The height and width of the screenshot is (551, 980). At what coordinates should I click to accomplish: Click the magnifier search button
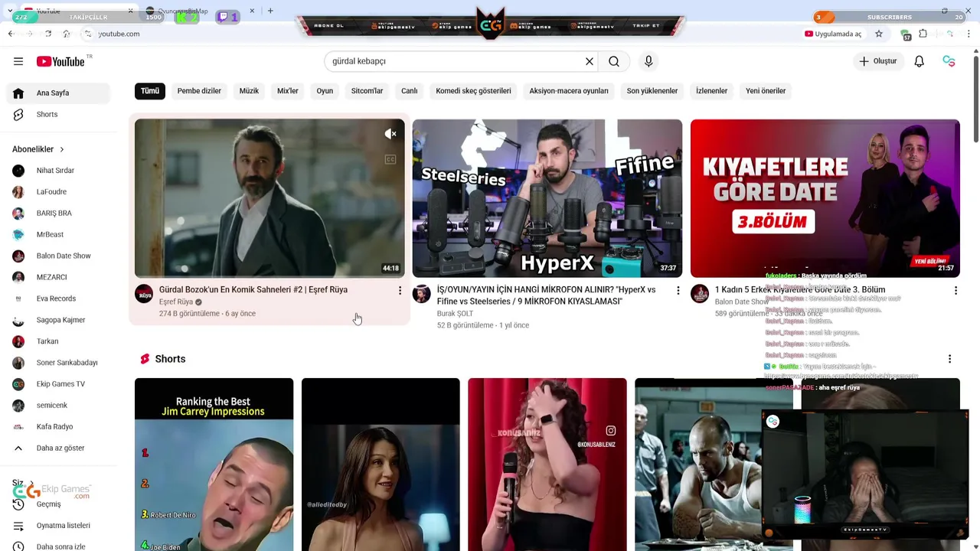click(614, 61)
